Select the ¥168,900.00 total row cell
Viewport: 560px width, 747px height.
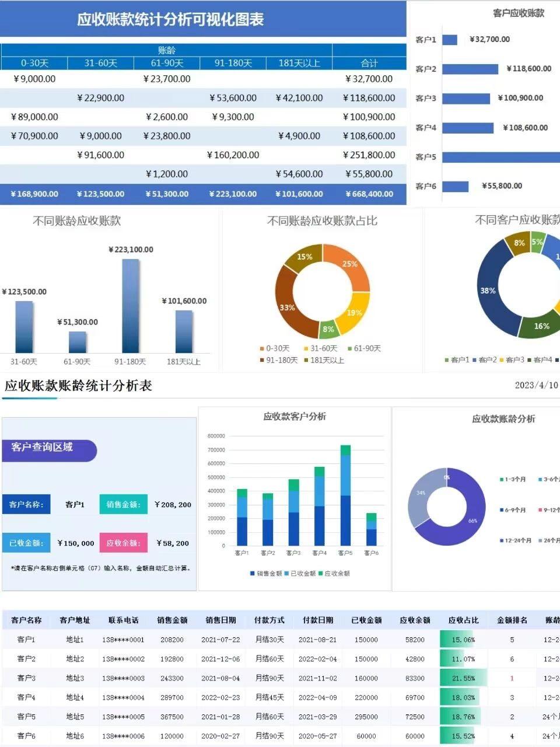click(x=34, y=194)
